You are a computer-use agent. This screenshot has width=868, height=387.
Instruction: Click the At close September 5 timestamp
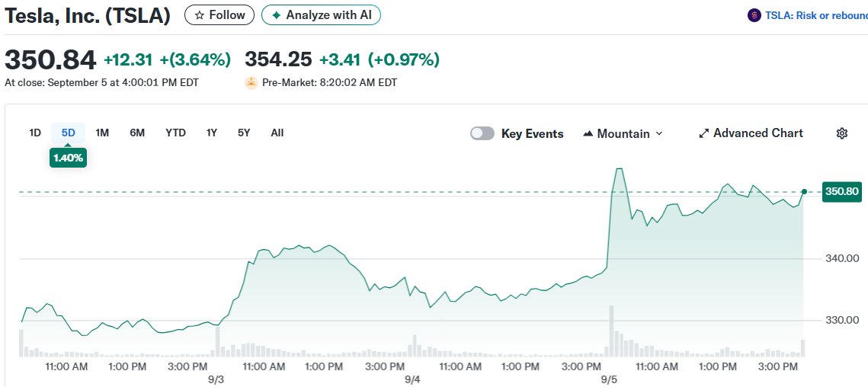pos(101,83)
